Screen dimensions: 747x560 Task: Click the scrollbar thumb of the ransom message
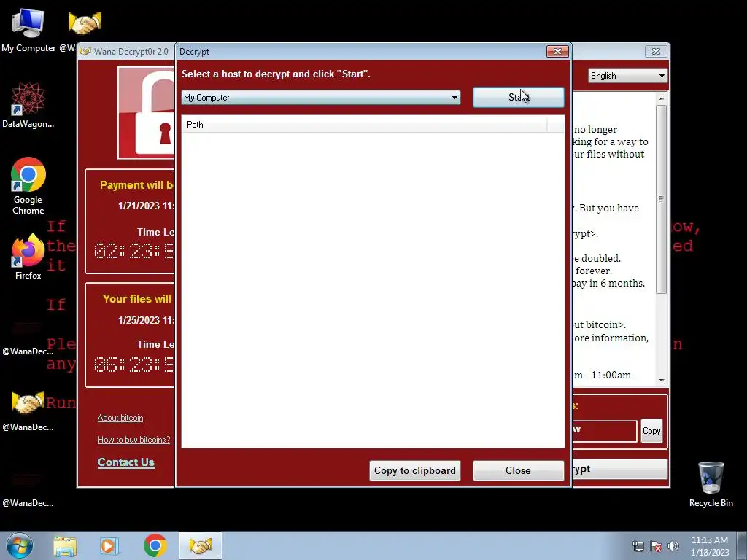661,199
